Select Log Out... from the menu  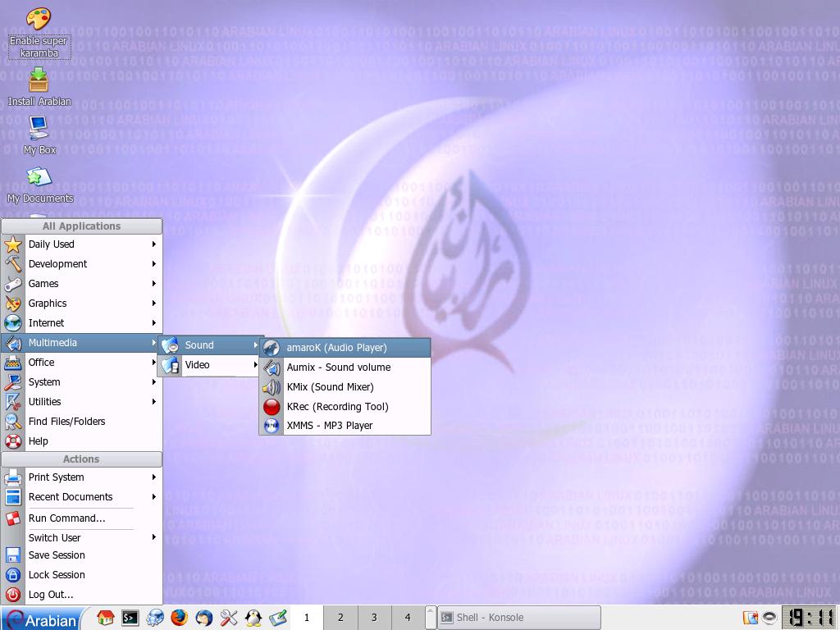click(x=81, y=595)
